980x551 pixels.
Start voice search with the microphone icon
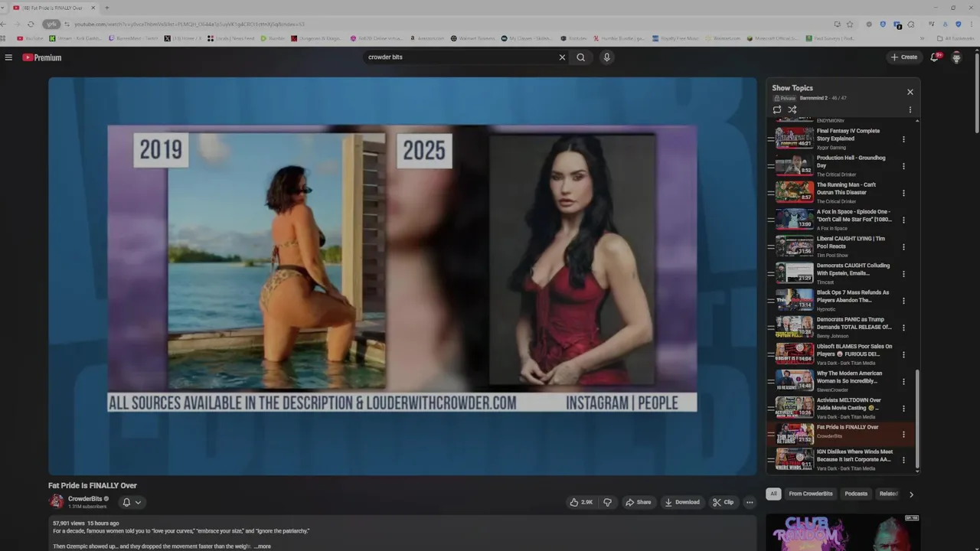[606, 57]
